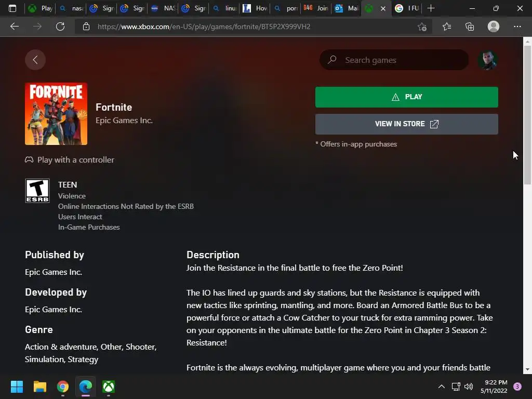Open the network status tray icon

pos(456,387)
